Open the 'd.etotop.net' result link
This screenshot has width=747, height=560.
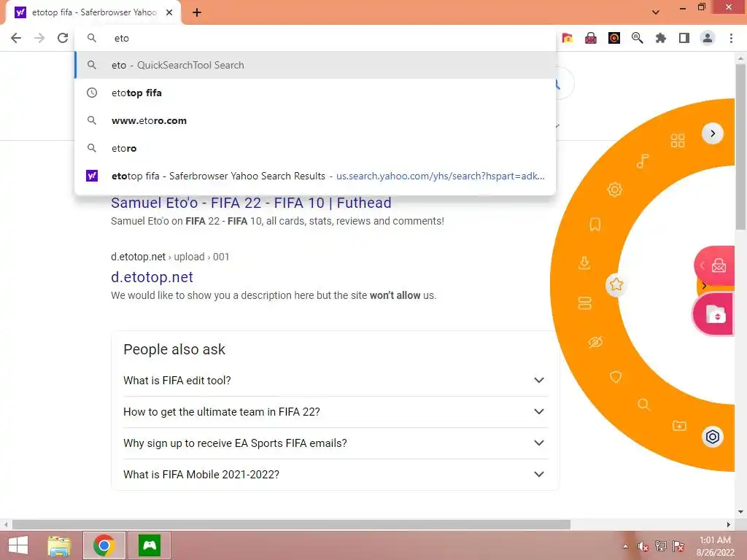tap(152, 277)
